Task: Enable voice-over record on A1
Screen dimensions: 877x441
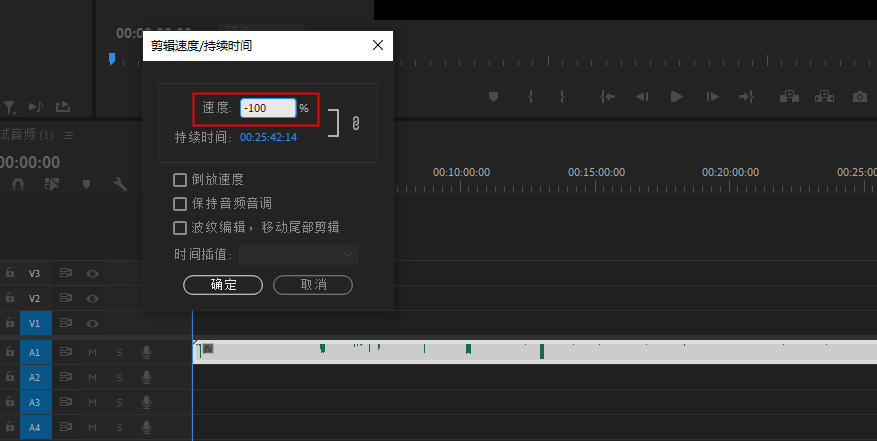Action: point(147,352)
